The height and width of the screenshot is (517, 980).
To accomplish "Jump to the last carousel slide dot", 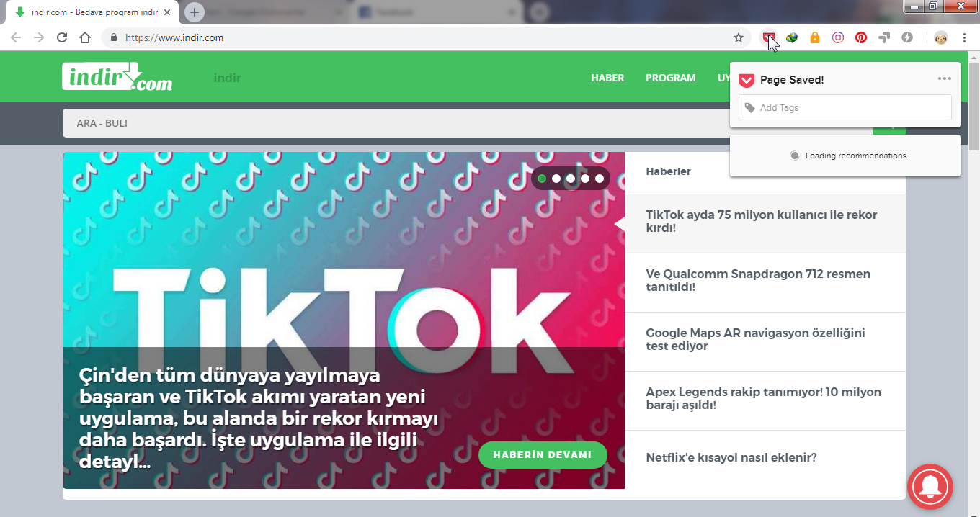I will pos(600,179).
